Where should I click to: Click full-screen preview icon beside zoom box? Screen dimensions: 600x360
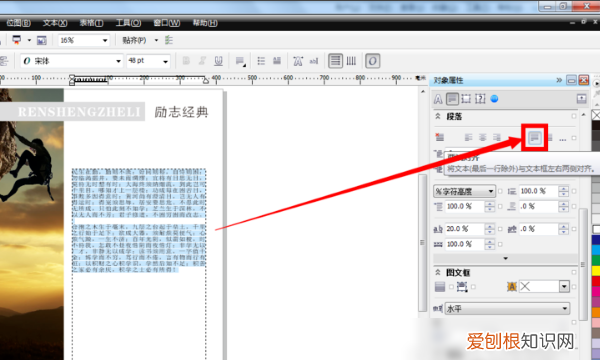(41, 40)
